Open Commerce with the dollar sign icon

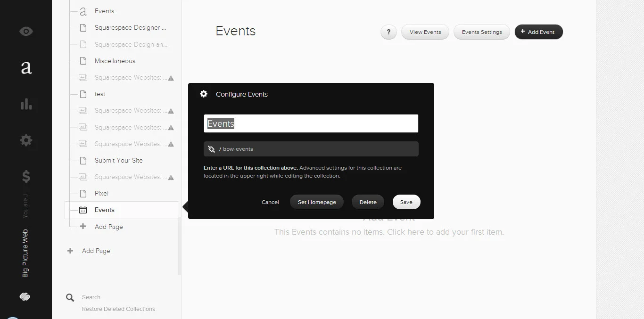tap(26, 177)
